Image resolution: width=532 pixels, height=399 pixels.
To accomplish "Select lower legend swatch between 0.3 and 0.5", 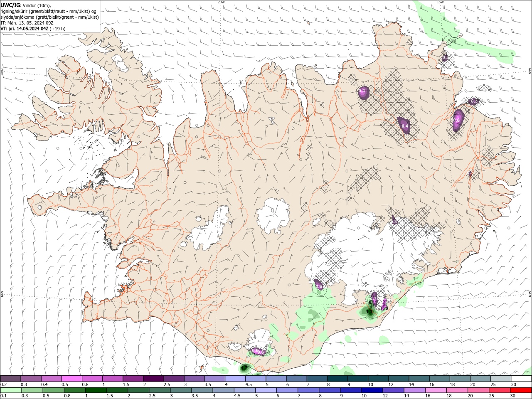I will pyautogui.click(x=33, y=390).
